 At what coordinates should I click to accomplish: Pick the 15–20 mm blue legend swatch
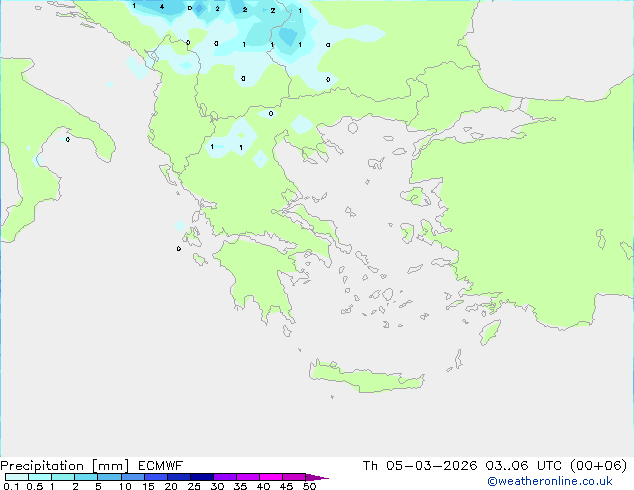coord(156,477)
